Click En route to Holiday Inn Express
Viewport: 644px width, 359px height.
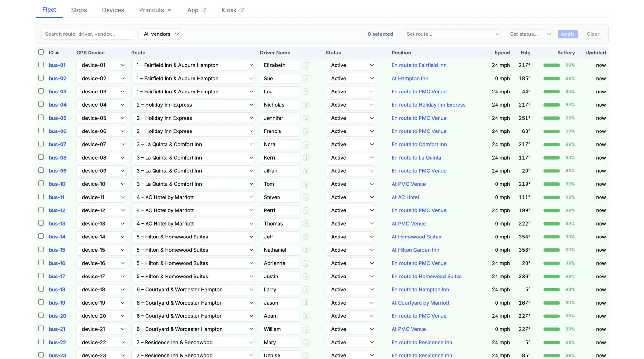point(428,105)
